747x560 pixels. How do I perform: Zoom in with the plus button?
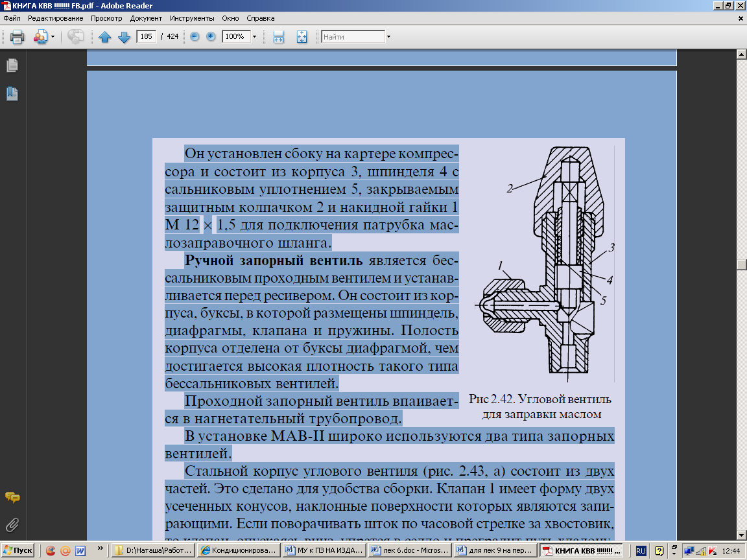pyautogui.click(x=211, y=37)
